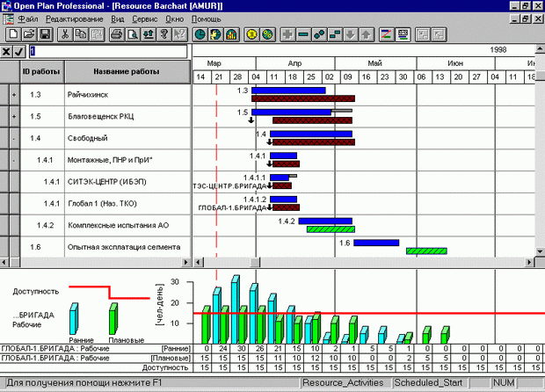545x392 pixels.
Task: Expand the 1.5 Благовещенск РКЦ row
Action: point(13,116)
